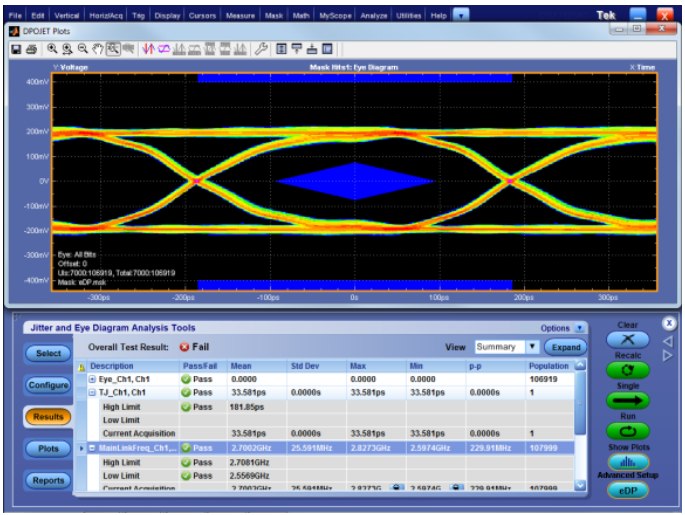This screenshot has width=685, height=515.
Task: Click the green Run loop button
Action: (627, 430)
